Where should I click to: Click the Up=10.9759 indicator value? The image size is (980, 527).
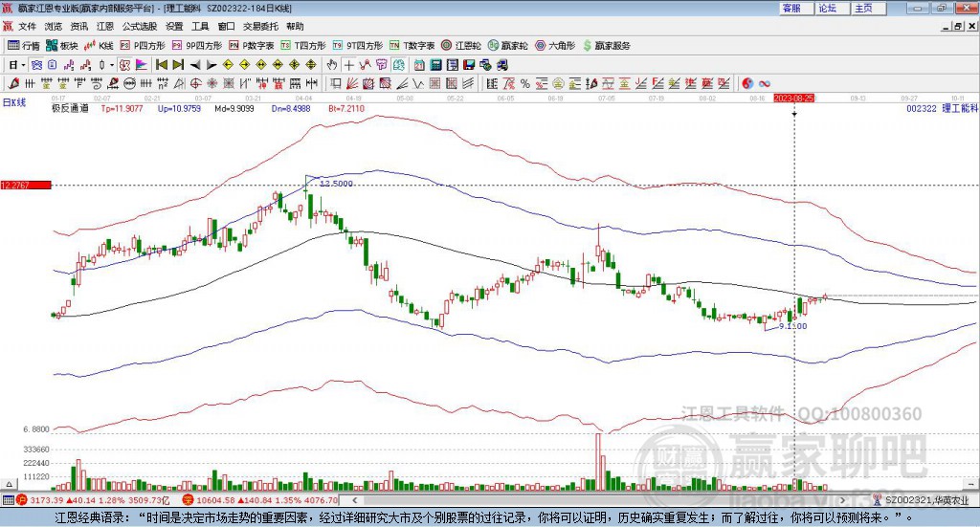click(179, 109)
